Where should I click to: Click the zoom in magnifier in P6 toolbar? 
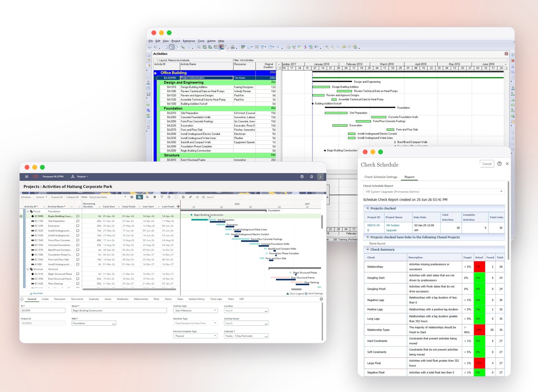[x=327, y=47]
